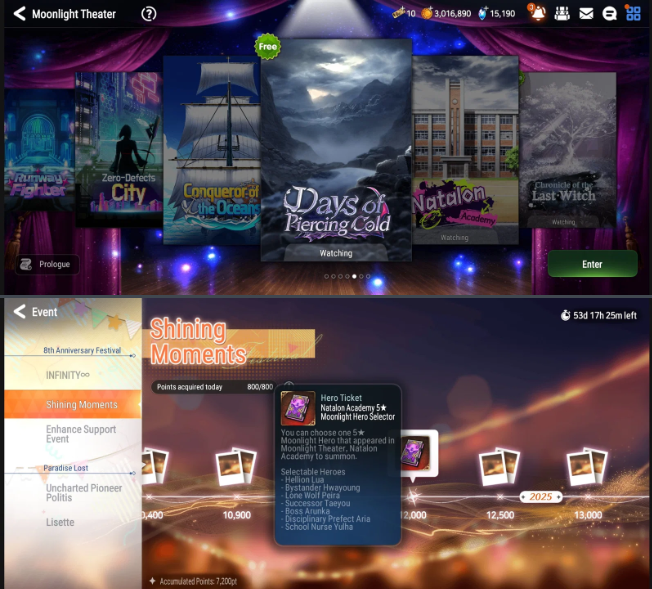
Task: Click Bystander Hwayoung in the hero list
Action: coord(322,488)
